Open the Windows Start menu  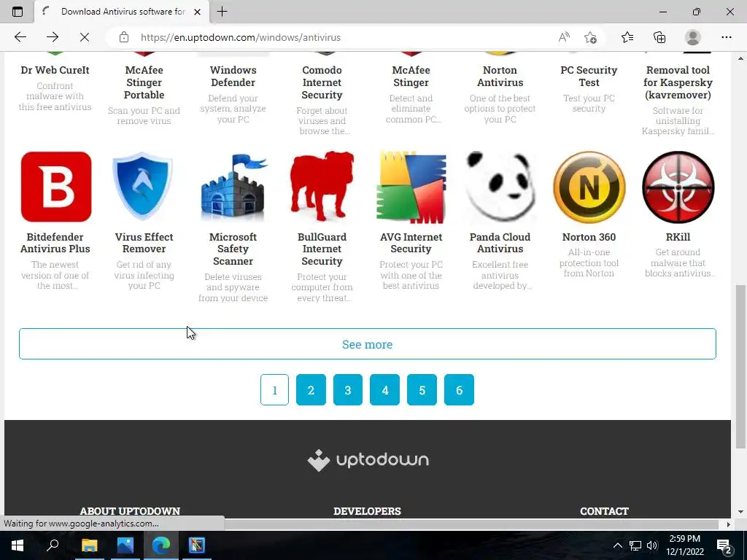(x=18, y=545)
